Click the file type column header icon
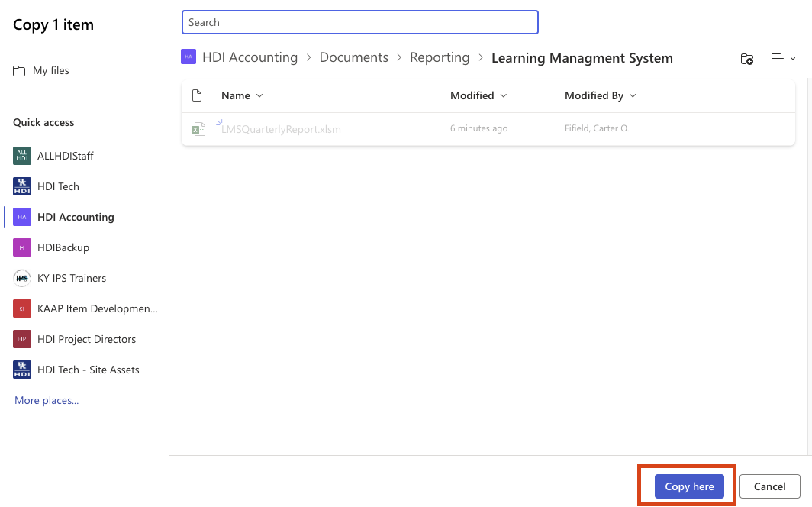Image resolution: width=812 pixels, height=507 pixels. pos(197,95)
